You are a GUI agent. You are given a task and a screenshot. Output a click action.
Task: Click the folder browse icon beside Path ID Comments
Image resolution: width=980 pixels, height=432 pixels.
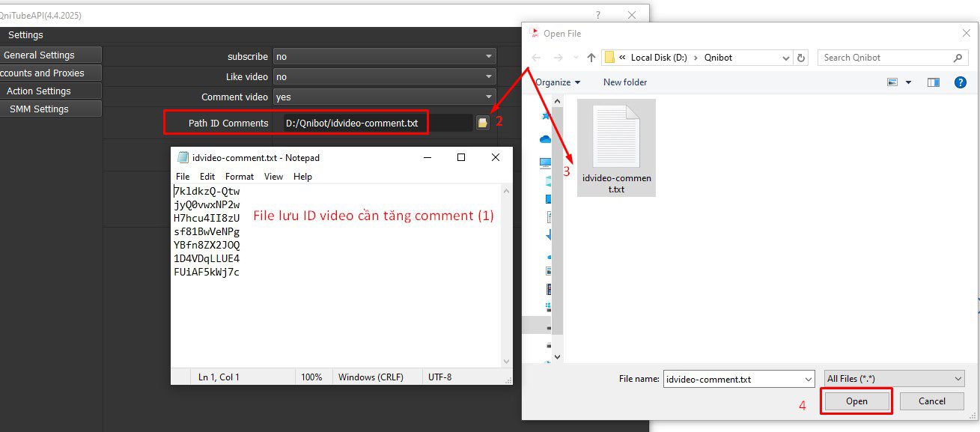(x=483, y=123)
